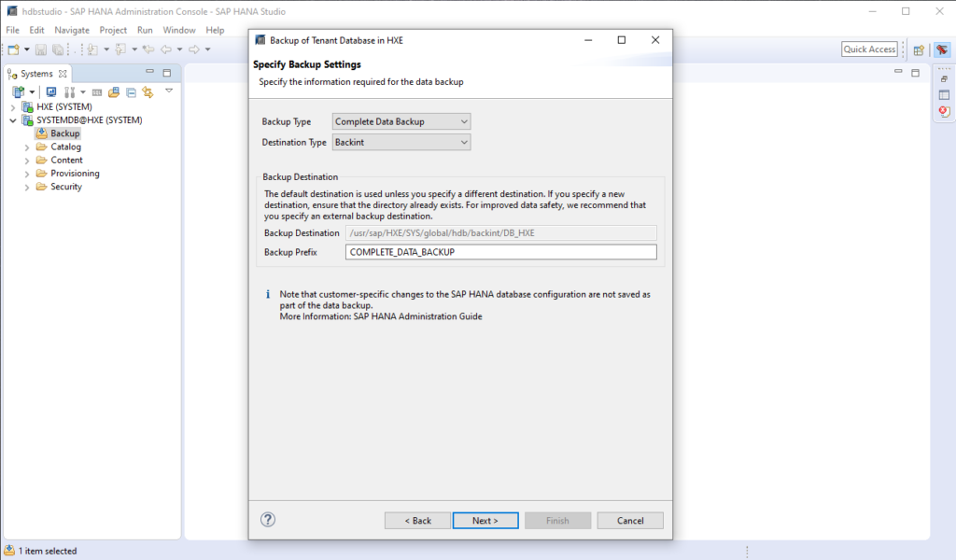The height and width of the screenshot is (560, 956).
Task: Open the File menu
Action: [x=12, y=30]
